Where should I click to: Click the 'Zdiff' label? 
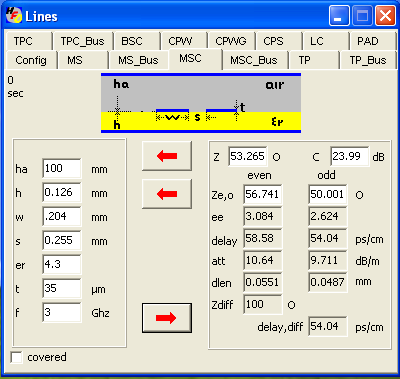222,305
